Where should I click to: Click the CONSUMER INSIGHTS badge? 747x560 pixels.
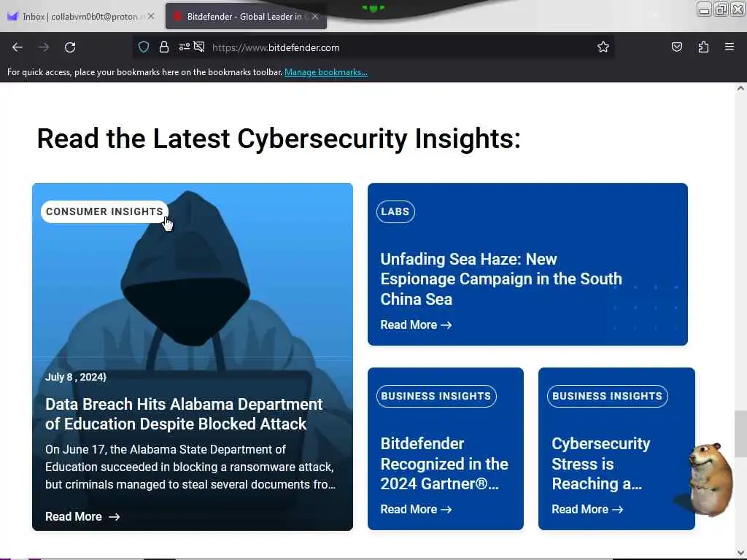(x=104, y=211)
